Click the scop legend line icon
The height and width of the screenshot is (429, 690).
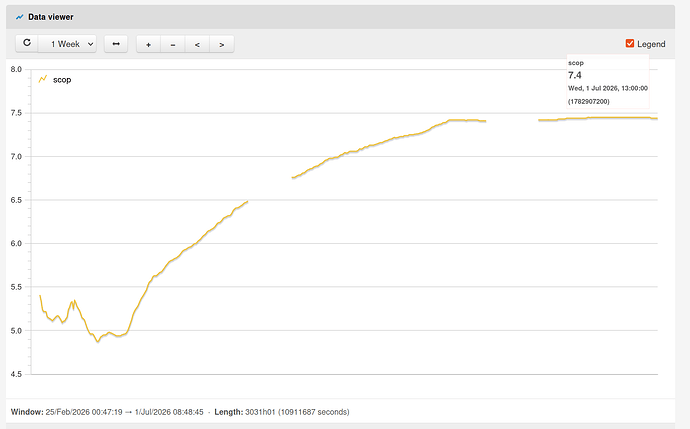(x=43, y=79)
